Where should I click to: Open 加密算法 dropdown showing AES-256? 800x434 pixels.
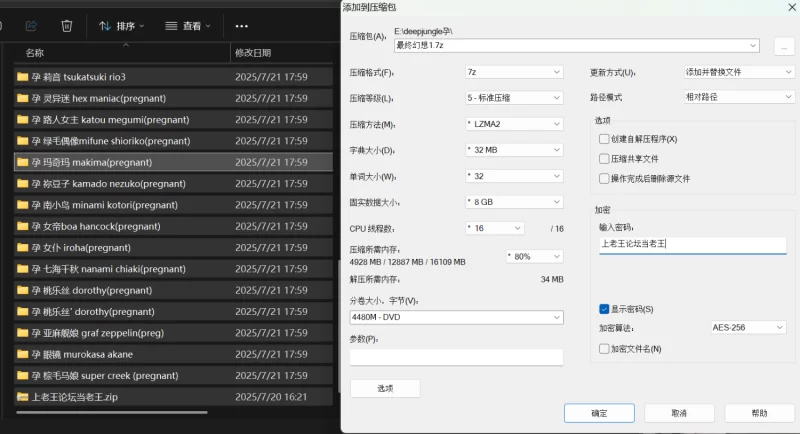tap(748, 327)
